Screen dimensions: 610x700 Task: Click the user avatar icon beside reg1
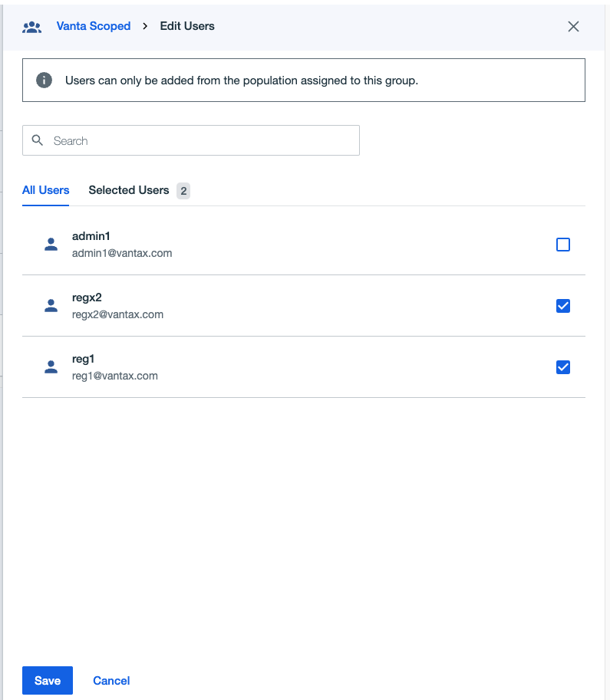tap(51, 367)
